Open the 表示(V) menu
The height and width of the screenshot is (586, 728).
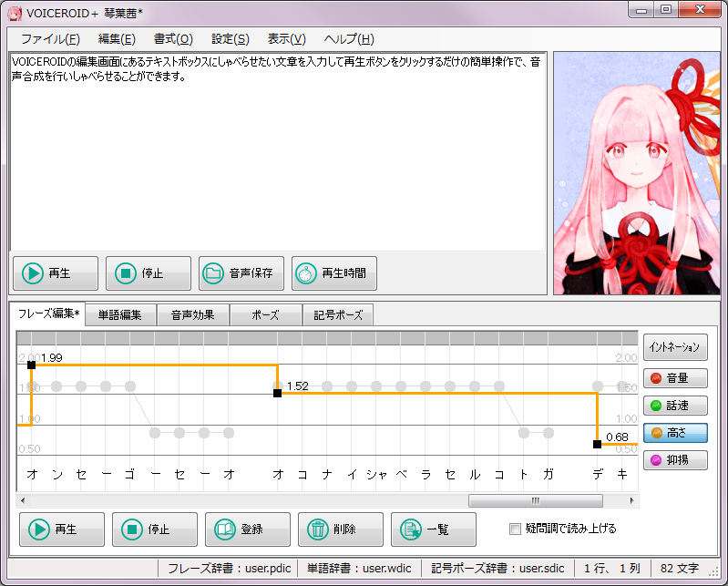point(286,39)
